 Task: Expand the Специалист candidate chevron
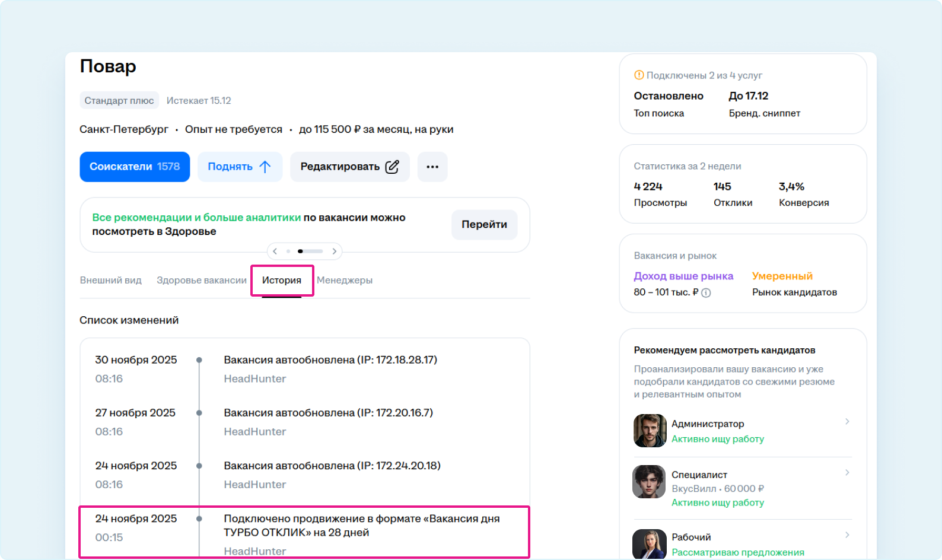(x=847, y=473)
